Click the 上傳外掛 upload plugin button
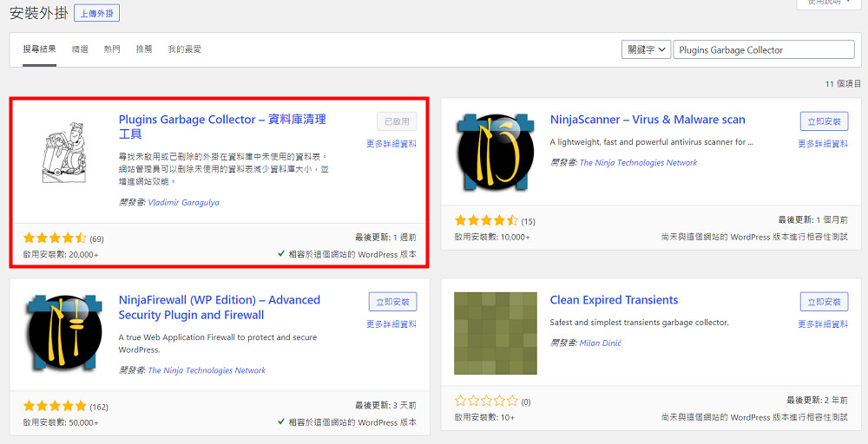This screenshot has height=444, width=868. coord(97,13)
